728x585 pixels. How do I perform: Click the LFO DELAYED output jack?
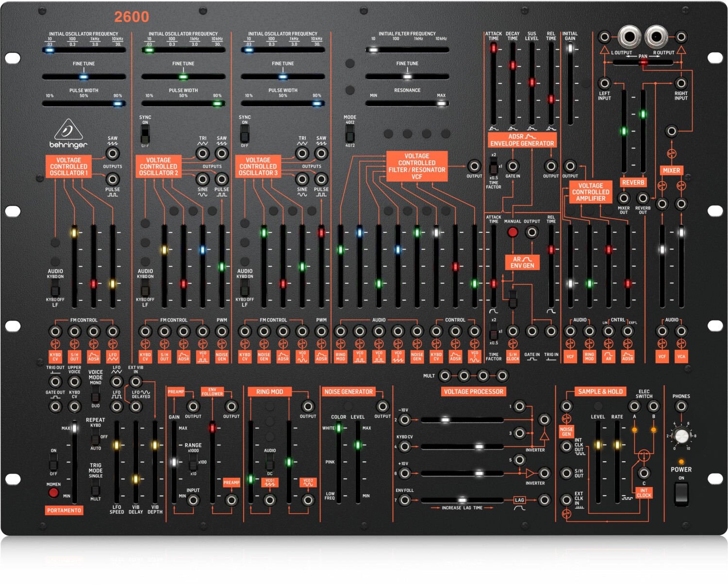tap(136, 406)
